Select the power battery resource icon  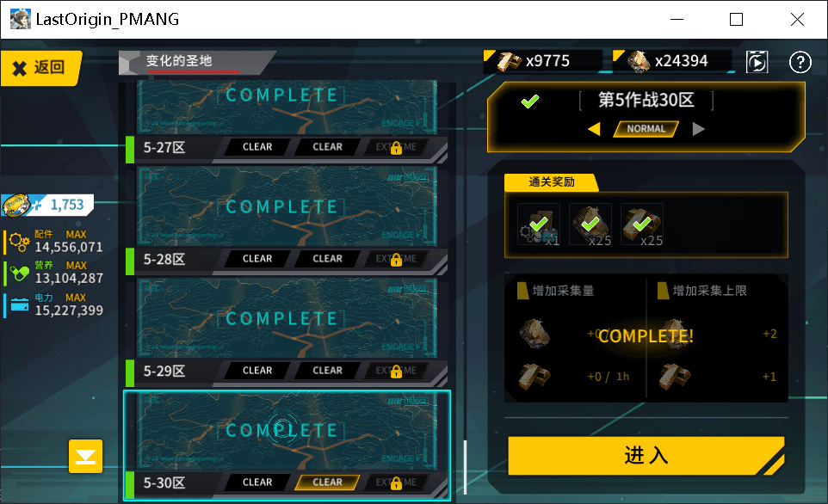20,304
